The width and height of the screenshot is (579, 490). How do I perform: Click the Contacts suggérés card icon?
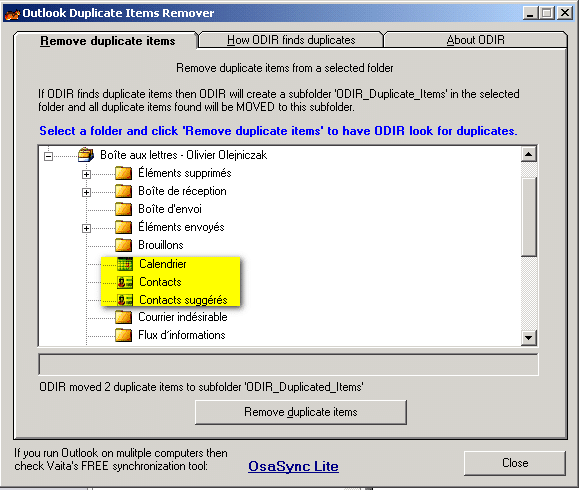click(x=125, y=300)
